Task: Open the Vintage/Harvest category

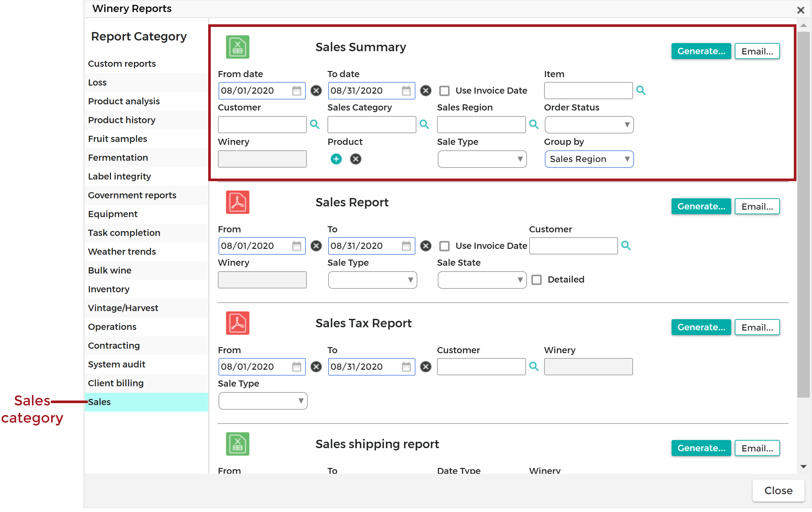Action: tap(146, 308)
